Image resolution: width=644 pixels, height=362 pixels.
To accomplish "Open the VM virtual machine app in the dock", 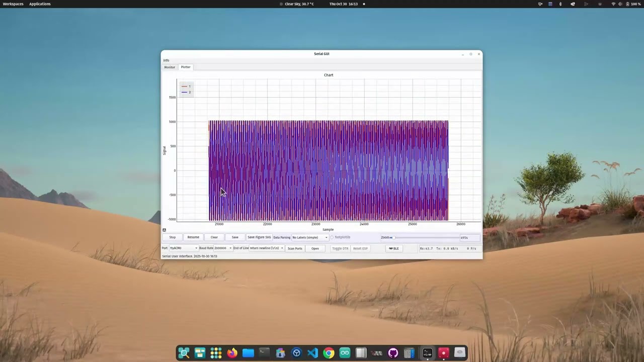I will [377, 353].
